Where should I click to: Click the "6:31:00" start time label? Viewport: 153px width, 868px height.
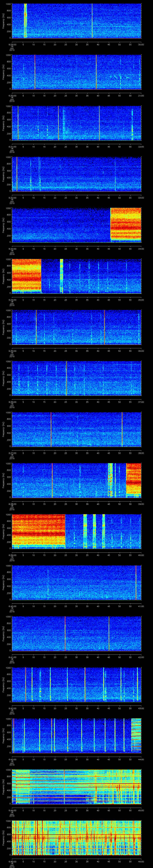[x=12, y=147]
